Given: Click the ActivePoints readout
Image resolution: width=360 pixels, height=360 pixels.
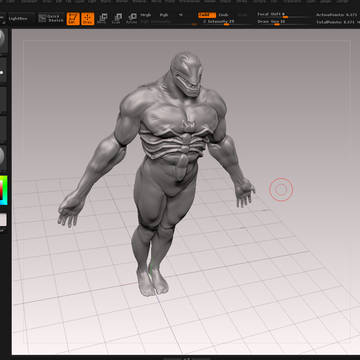Looking at the screenshot, I should click(337, 15).
